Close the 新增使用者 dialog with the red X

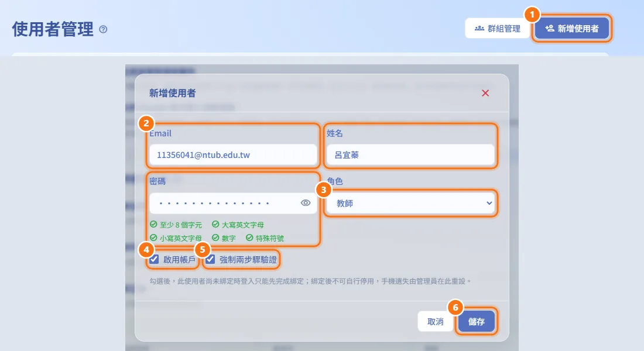coord(485,93)
